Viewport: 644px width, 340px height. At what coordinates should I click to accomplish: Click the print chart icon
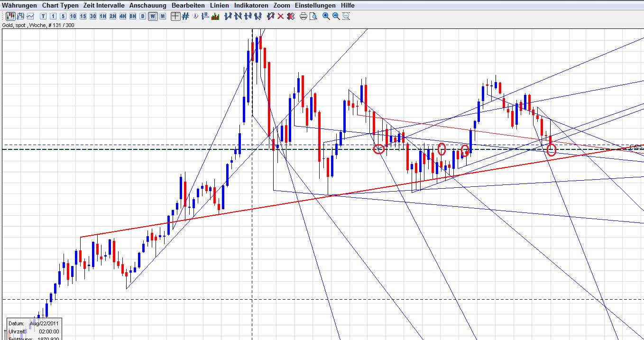click(303, 16)
